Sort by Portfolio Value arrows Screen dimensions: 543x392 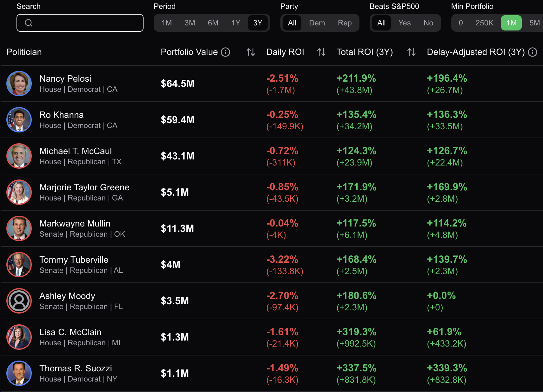point(251,52)
